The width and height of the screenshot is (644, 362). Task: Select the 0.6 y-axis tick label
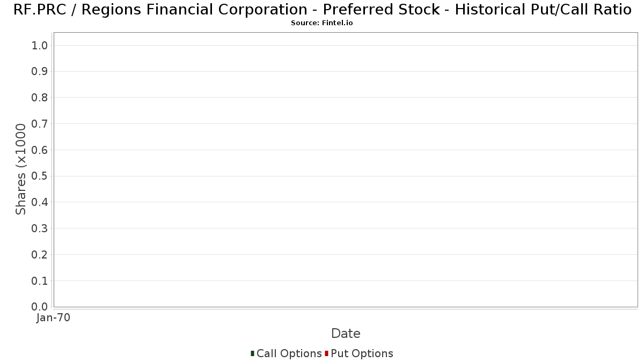point(40,150)
